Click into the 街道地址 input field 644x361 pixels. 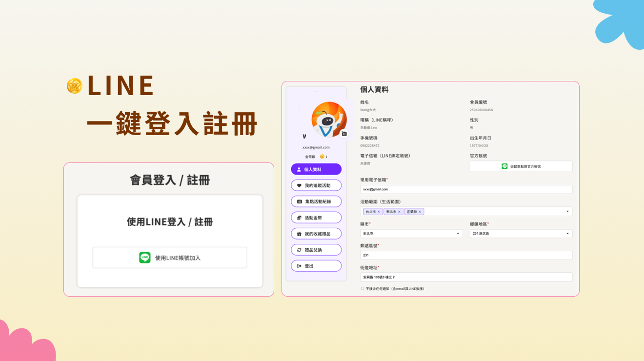point(466,277)
